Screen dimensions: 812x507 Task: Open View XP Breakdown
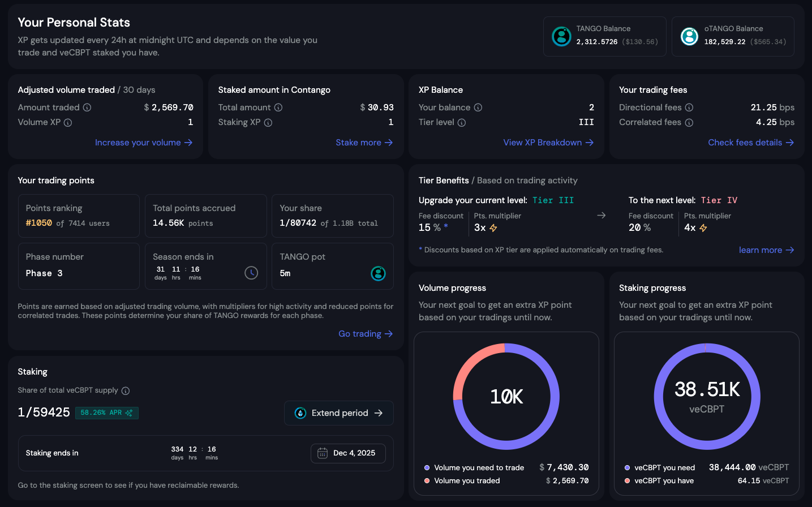point(548,143)
